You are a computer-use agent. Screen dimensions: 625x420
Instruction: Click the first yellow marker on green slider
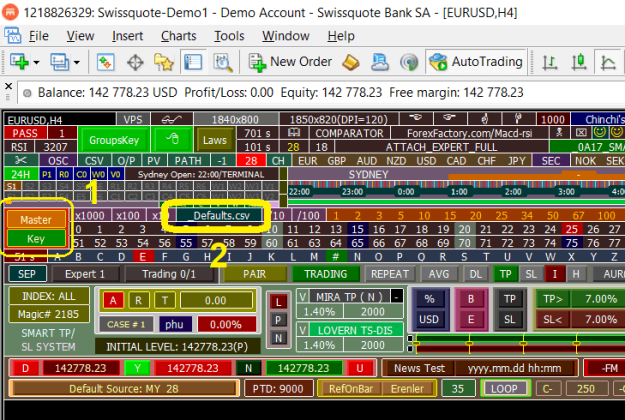pyautogui.click(x=417, y=343)
